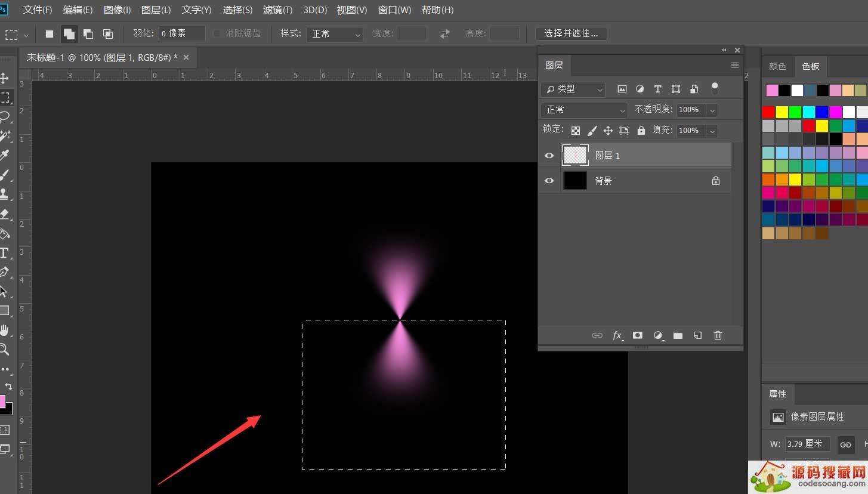Link layers with the chain icon
The image size is (868, 494).
597,335
